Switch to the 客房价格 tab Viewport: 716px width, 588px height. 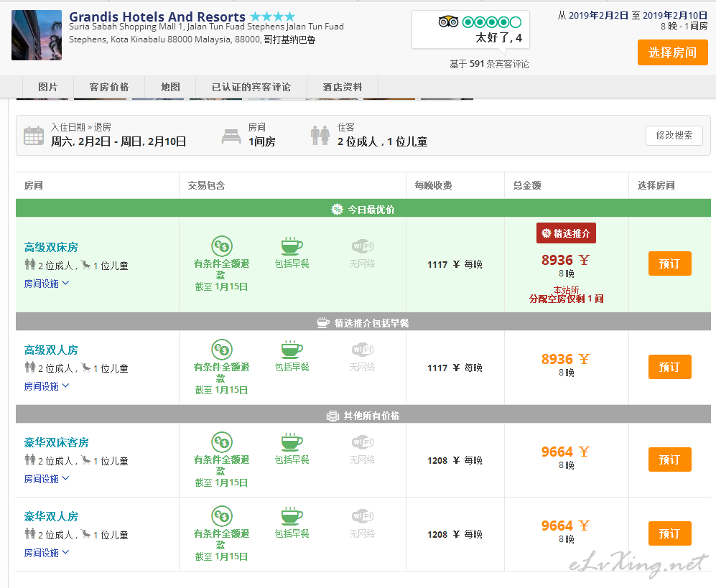pyautogui.click(x=108, y=87)
